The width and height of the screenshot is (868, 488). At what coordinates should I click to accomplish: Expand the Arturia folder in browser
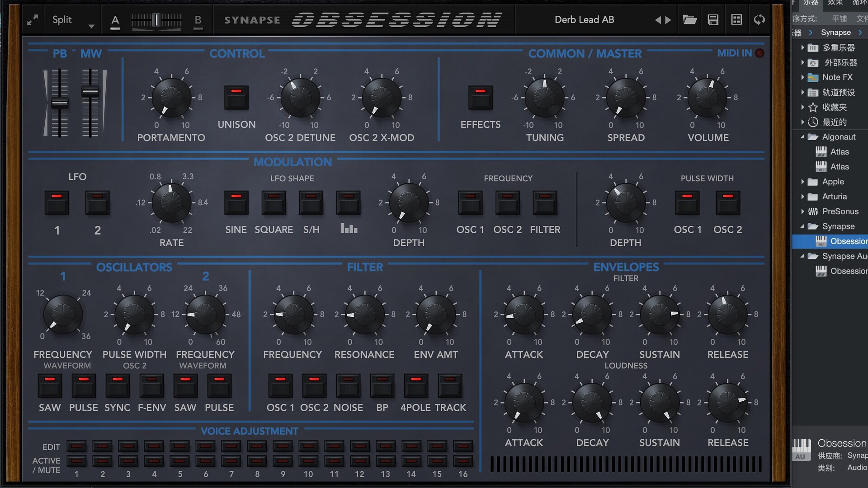click(802, 197)
